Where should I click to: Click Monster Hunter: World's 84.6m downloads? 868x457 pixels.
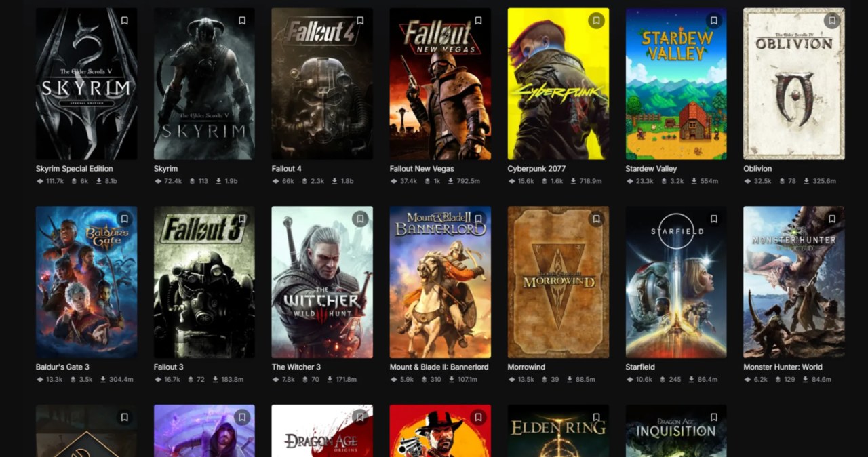(x=817, y=380)
